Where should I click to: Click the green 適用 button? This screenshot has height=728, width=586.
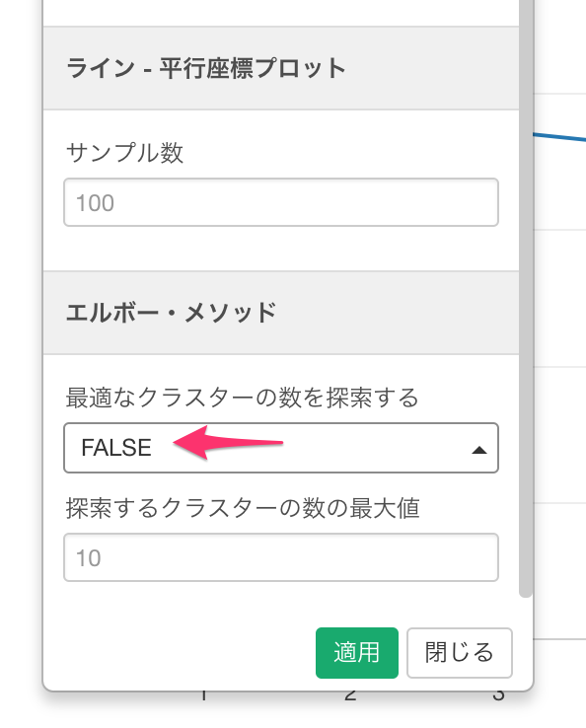tap(356, 652)
